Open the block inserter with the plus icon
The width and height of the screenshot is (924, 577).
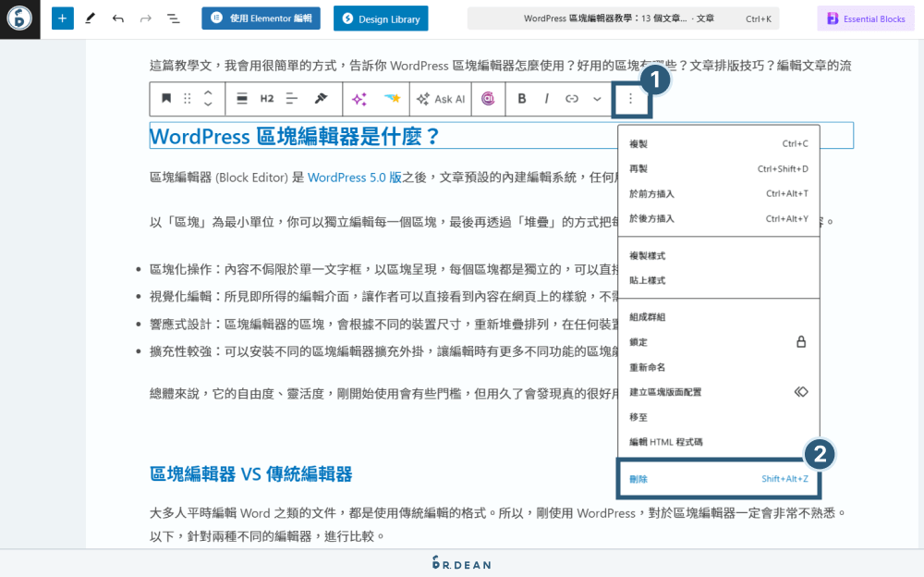[62, 18]
